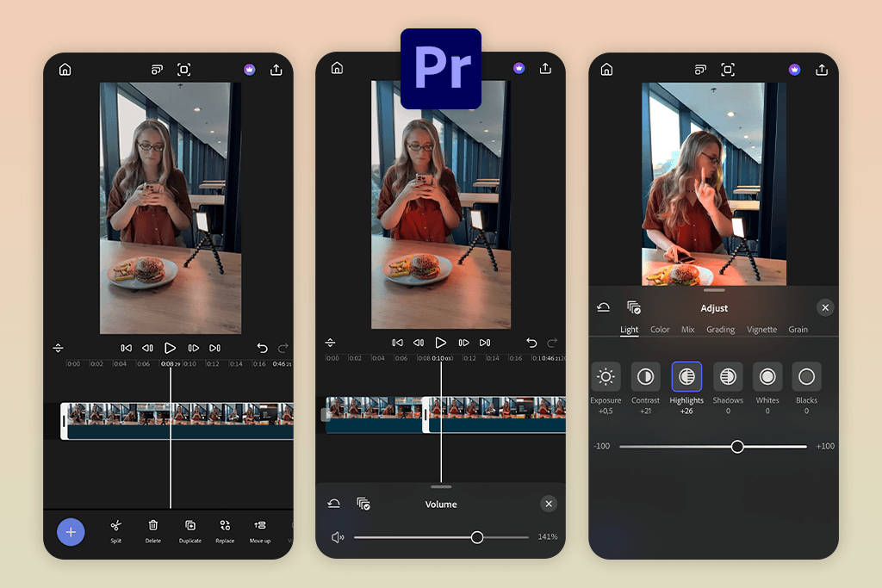Redo edit on the left phone

[283, 348]
